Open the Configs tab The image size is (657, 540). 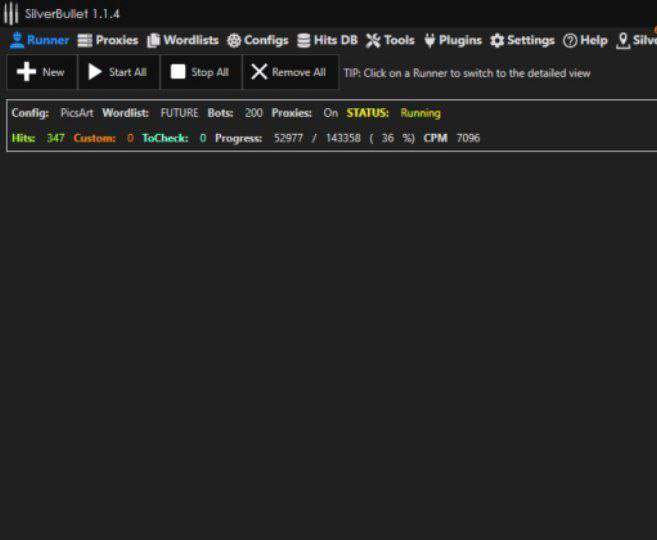click(258, 40)
